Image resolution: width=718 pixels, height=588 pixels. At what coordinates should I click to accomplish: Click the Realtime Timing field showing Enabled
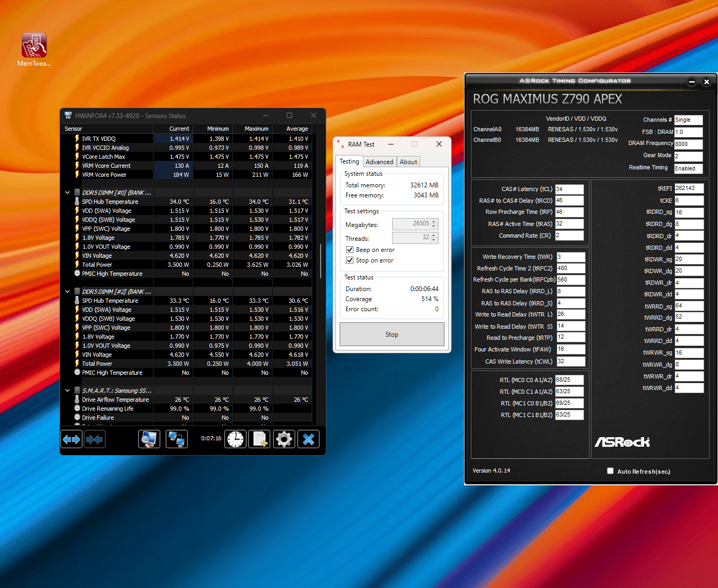[688, 168]
